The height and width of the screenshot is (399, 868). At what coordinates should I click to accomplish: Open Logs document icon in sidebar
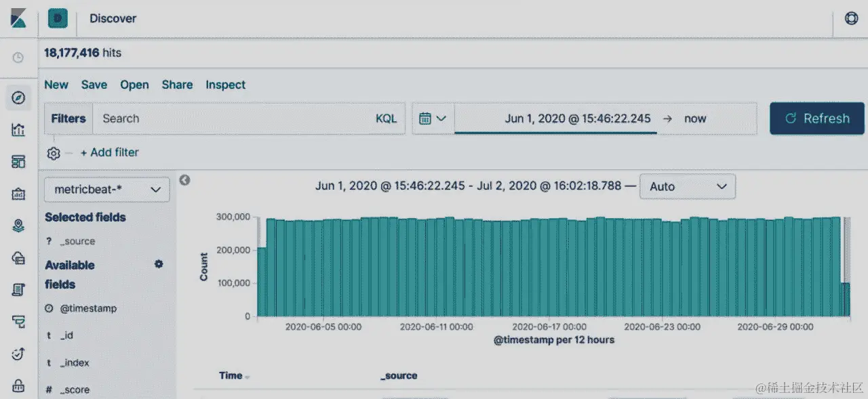18,290
